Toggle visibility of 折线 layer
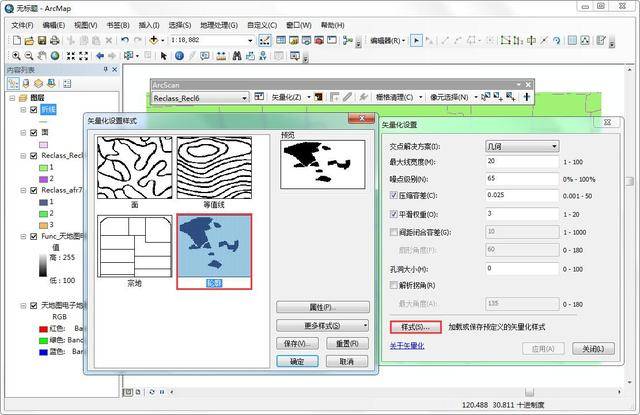The height and width of the screenshot is (415, 640). tap(34, 109)
